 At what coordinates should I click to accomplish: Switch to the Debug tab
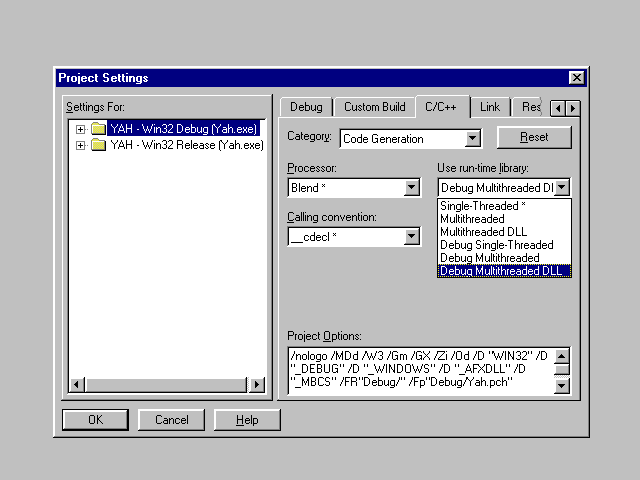click(x=306, y=107)
